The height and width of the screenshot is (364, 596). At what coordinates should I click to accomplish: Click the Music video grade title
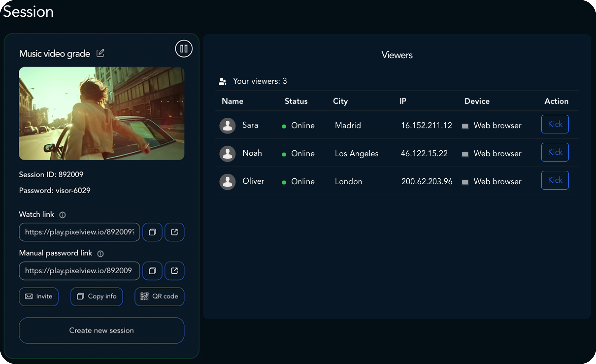pos(54,53)
